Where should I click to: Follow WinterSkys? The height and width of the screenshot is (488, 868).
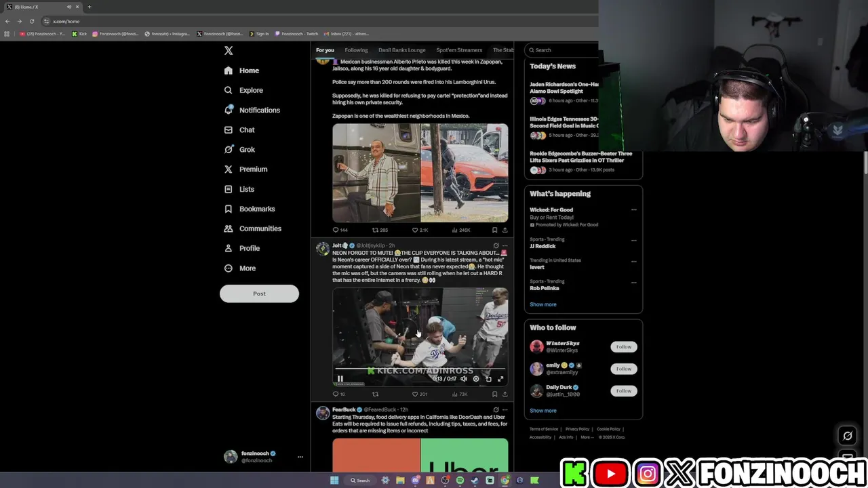point(623,347)
